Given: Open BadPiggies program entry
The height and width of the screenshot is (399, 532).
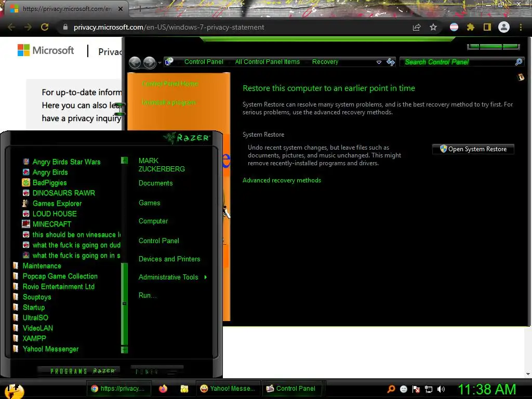Looking at the screenshot, I should 45,182.
